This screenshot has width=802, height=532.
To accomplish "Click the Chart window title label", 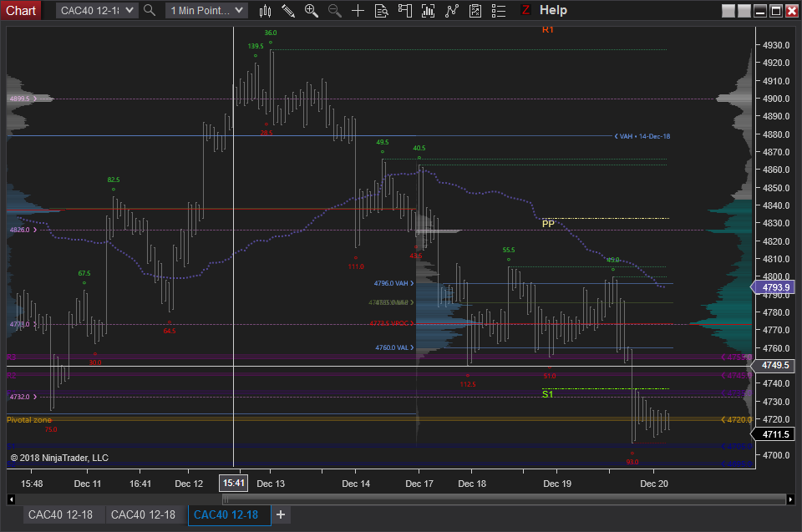I will click(21, 10).
